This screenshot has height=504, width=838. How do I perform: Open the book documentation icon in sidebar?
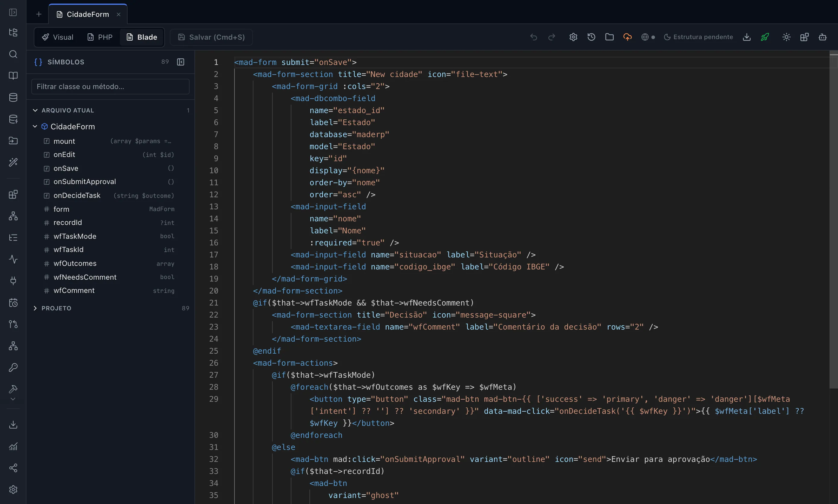tap(13, 76)
